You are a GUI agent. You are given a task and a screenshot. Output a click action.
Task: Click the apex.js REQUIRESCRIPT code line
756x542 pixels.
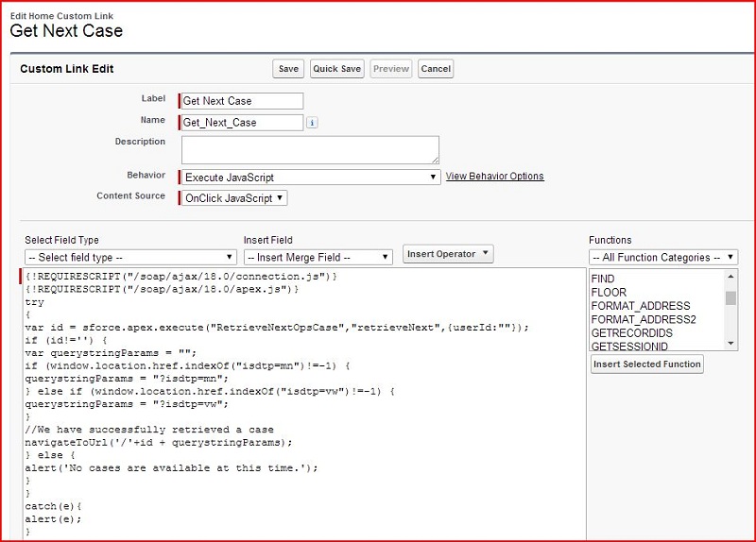(162, 289)
